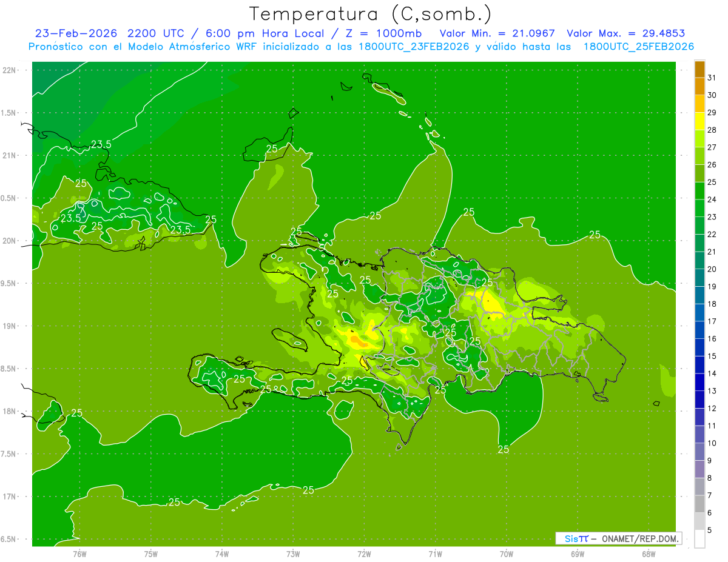Pick the purple swatch between 9 and 10

pos(699,452)
